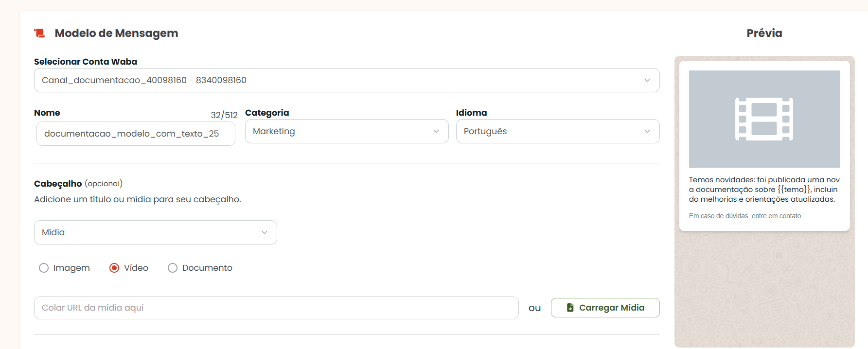
Task: Click the Carregar Mídia button
Action: point(605,308)
